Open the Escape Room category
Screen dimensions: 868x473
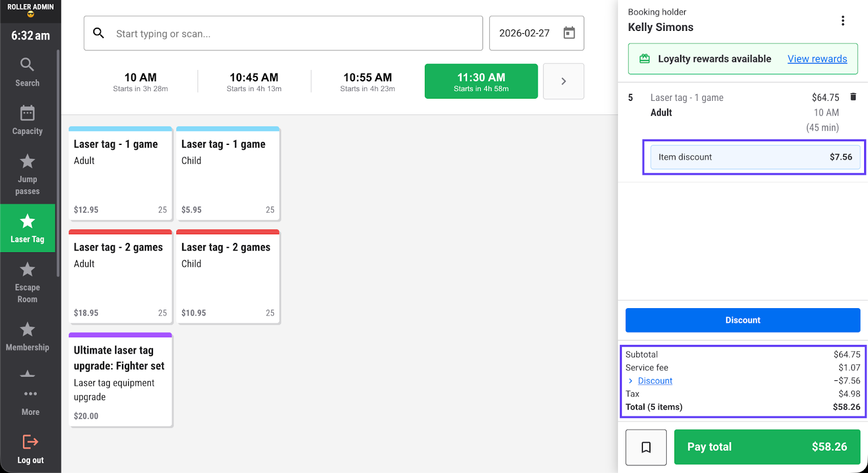tap(27, 282)
